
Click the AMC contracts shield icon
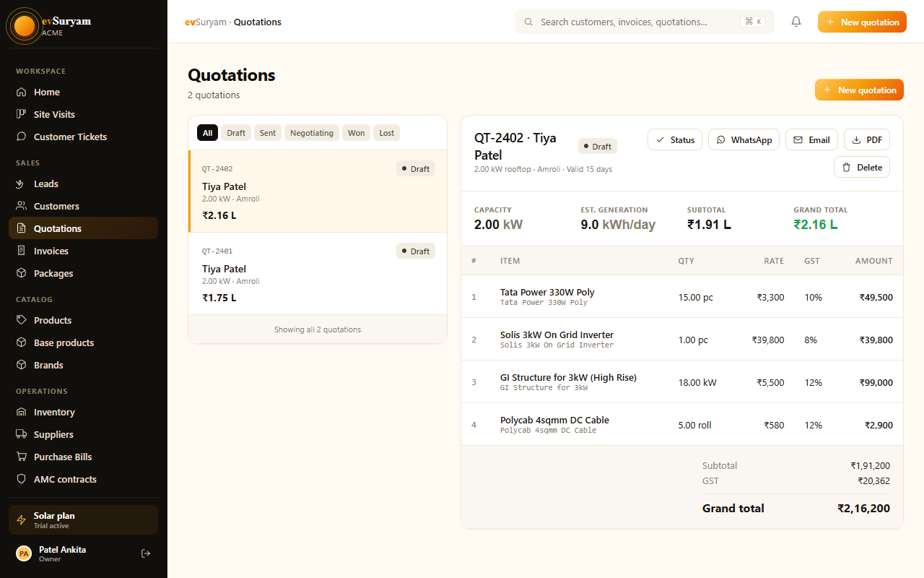21,479
